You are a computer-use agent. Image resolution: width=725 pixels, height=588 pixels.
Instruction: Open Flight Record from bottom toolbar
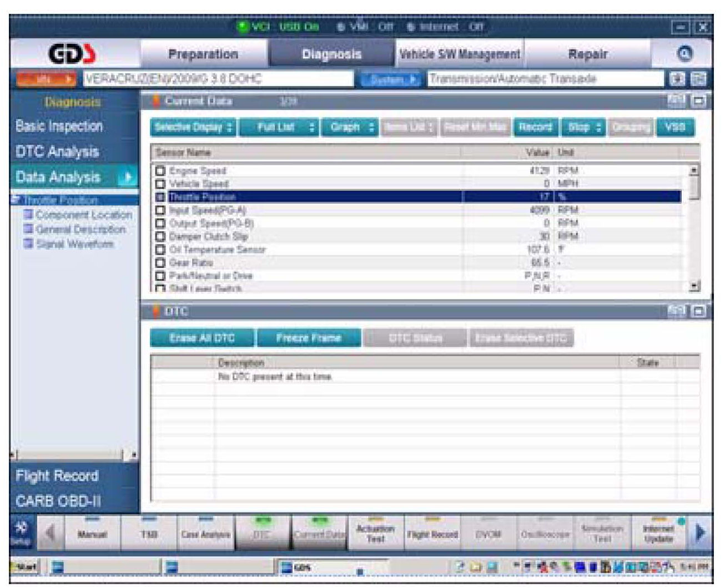[x=432, y=534]
